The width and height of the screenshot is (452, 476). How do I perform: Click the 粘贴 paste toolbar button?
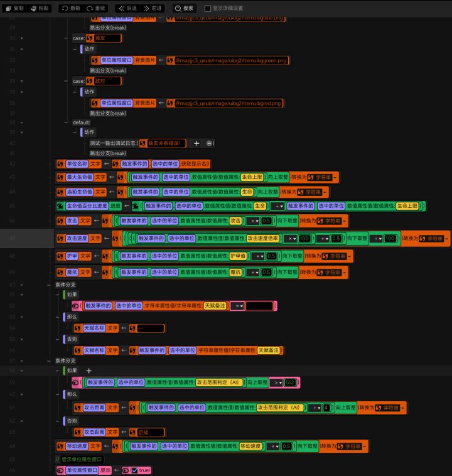(x=40, y=8)
